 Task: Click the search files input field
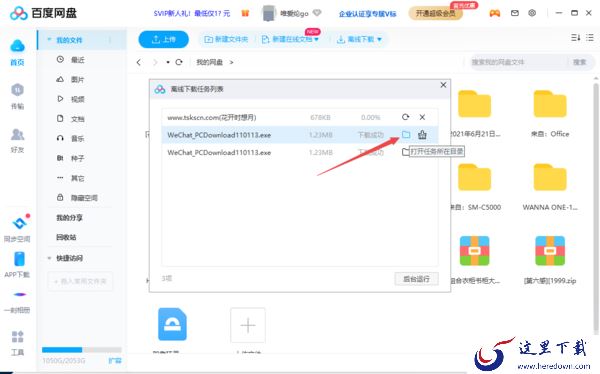click(517, 62)
